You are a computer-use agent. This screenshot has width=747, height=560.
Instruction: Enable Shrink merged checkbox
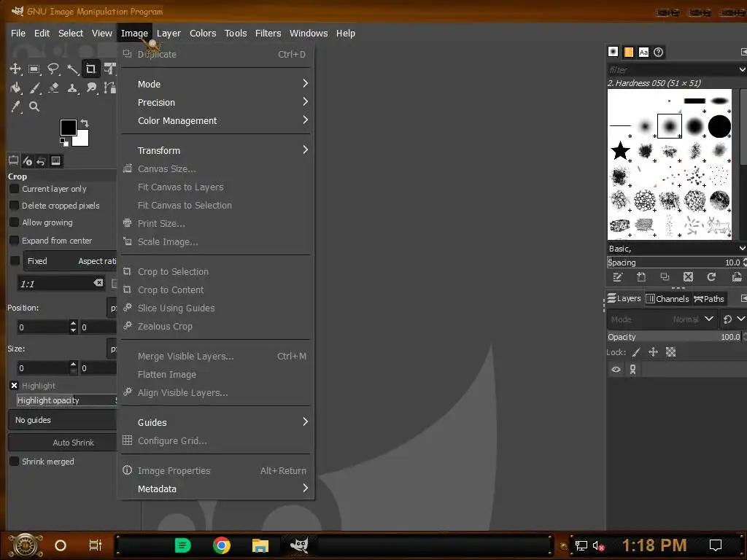point(15,462)
